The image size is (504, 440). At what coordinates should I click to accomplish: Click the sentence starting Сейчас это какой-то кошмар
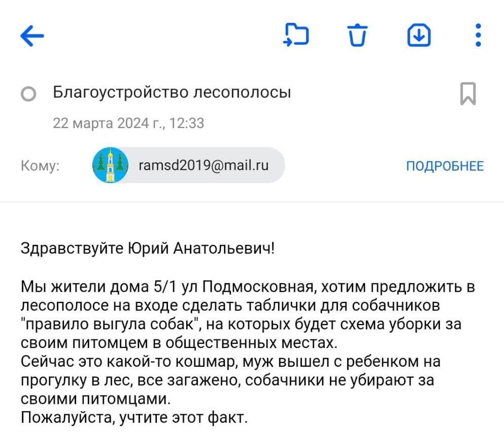[230, 362]
